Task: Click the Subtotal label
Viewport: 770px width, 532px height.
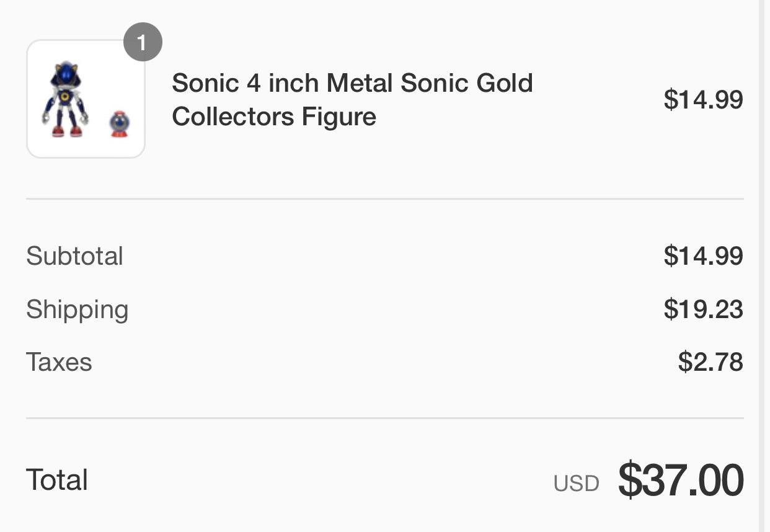Action: [x=73, y=255]
